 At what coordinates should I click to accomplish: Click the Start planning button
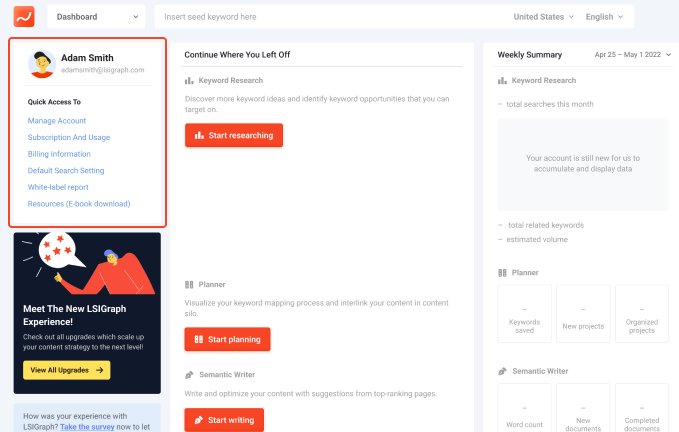click(x=227, y=339)
